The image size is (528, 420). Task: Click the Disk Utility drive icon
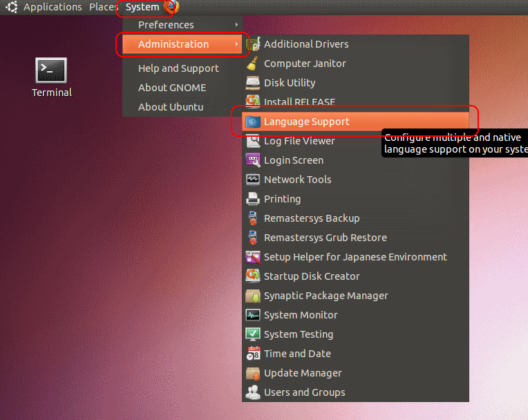252,83
